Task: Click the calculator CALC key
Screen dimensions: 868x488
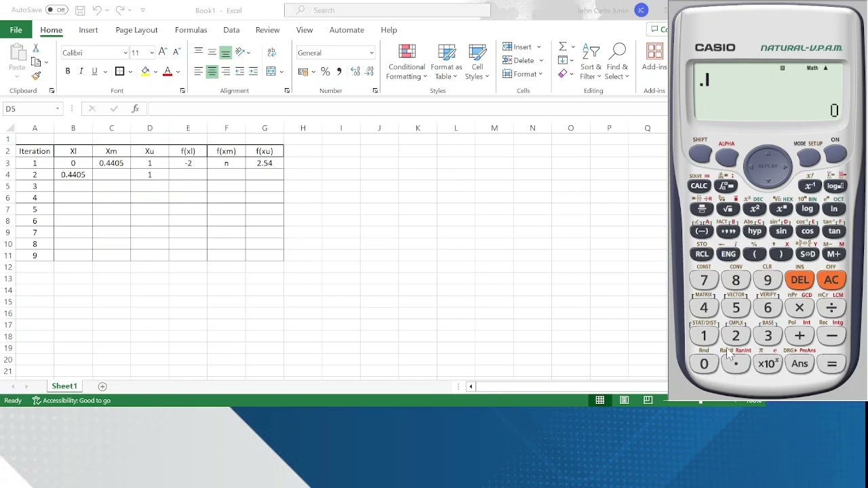Action: [x=699, y=186]
